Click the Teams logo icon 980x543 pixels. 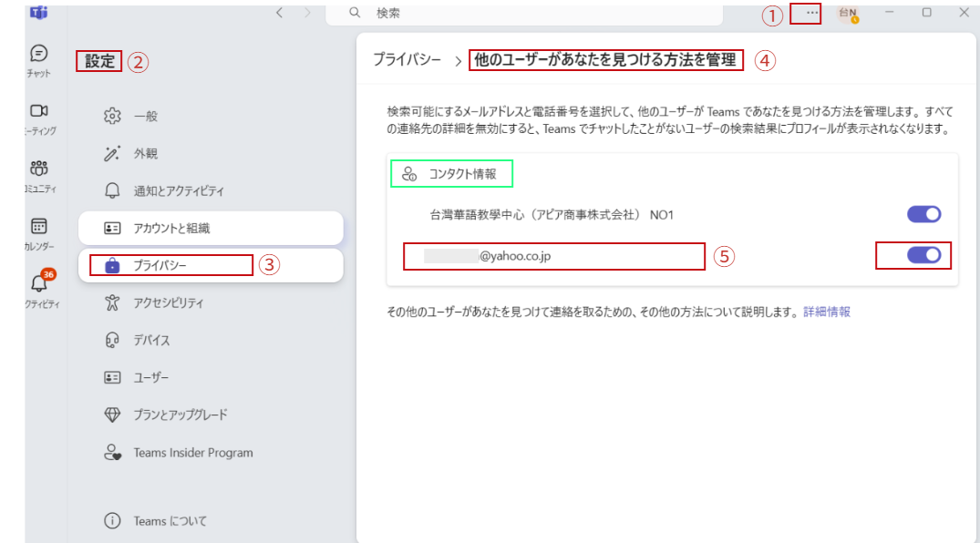click(38, 12)
